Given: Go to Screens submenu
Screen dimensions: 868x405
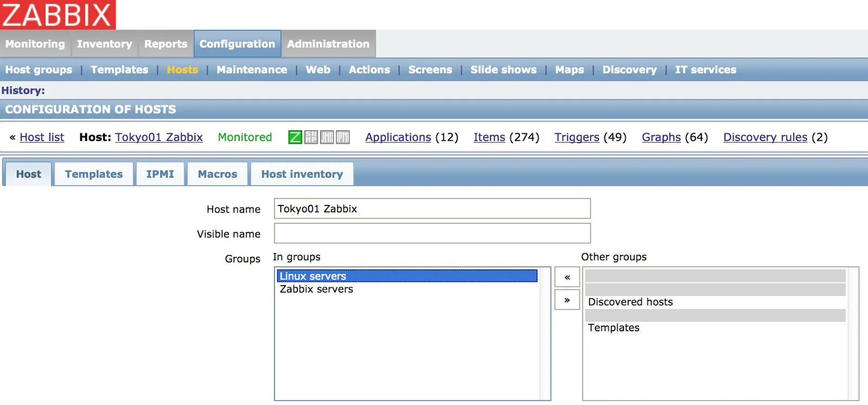Looking at the screenshot, I should point(430,70).
